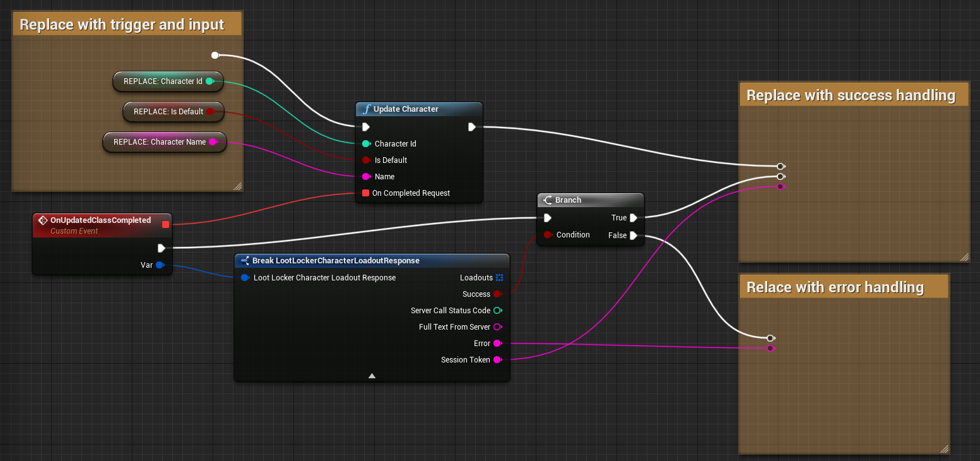Click resize handle of success handling comment
The width and height of the screenshot is (980, 461).
[964, 257]
